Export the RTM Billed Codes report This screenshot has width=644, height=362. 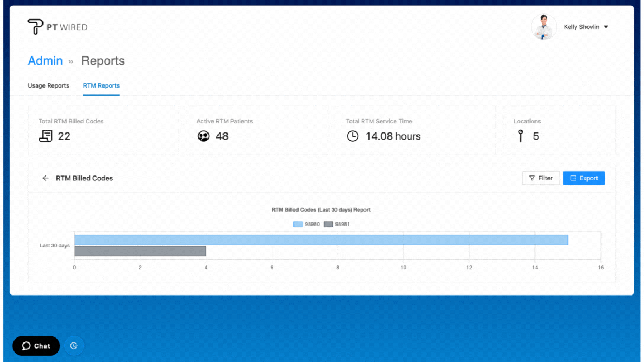click(584, 178)
